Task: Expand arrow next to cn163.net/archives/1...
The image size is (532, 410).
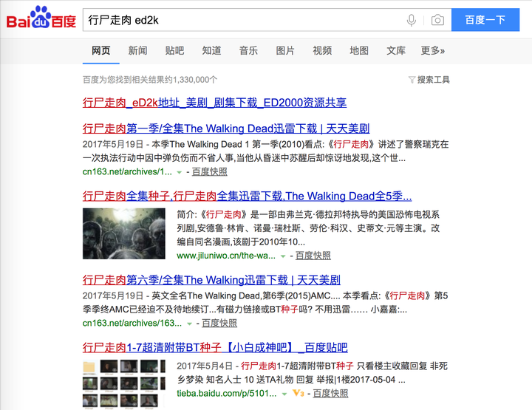Action: pos(179,172)
